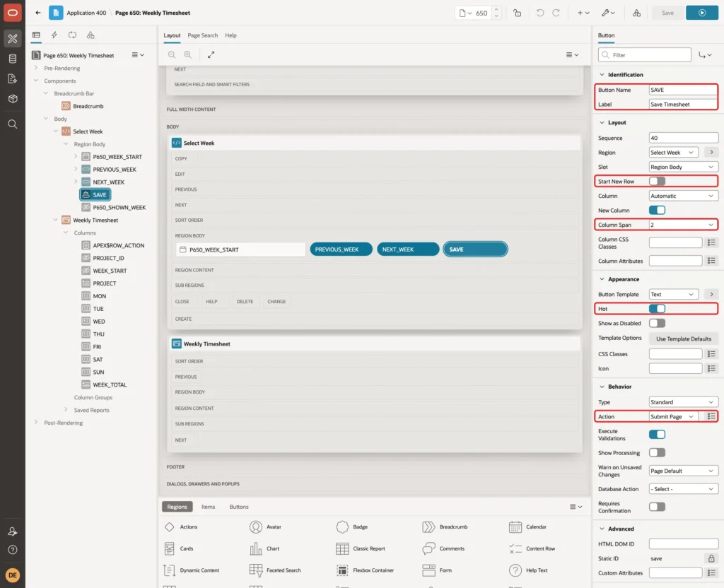This screenshot has height=588, width=724.
Task: Select the PREVIOUS_WEEK button in layout
Action: [x=341, y=249]
